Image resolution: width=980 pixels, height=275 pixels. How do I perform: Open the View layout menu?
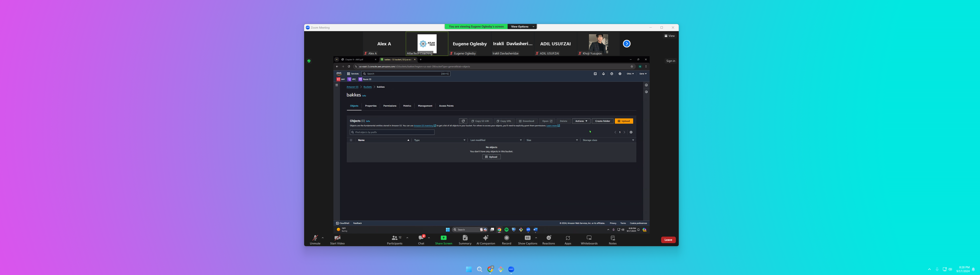(x=670, y=36)
